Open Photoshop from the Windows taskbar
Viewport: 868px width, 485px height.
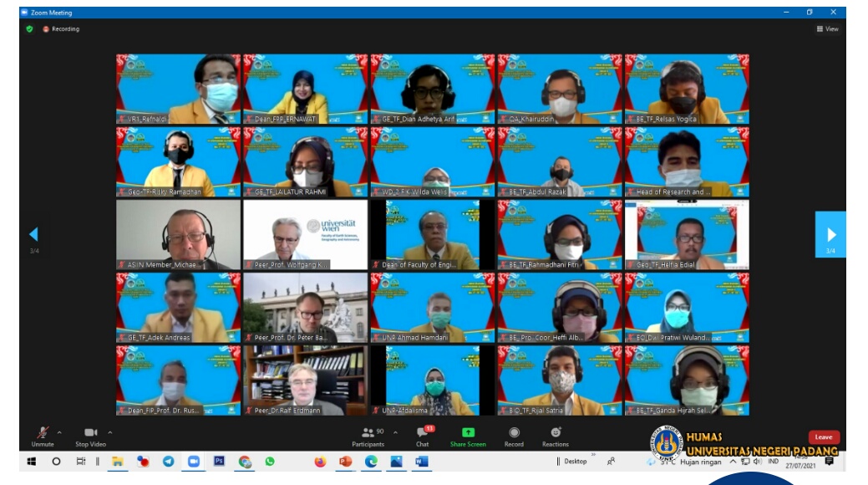219,461
